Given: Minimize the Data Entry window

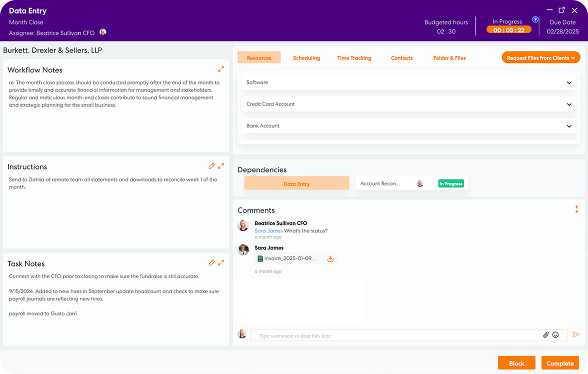Looking at the screenshot, I should pyautogui.click(x=549, y=10).
